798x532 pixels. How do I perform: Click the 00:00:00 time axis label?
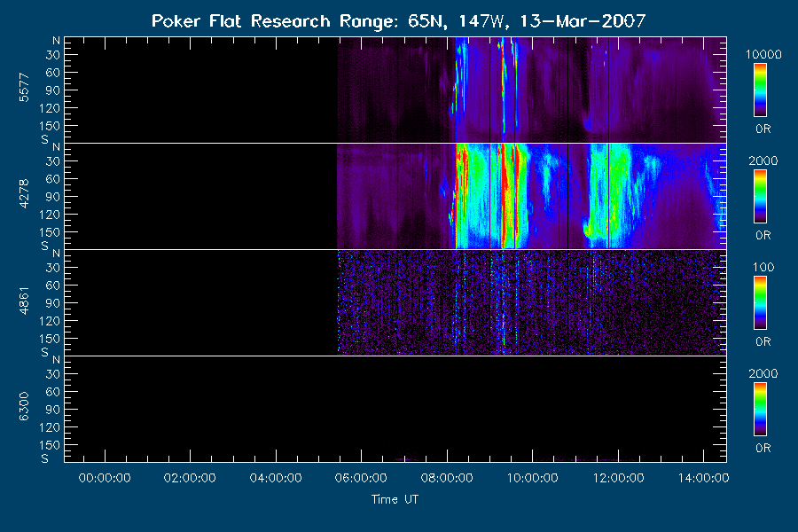(x=105, y=478)
